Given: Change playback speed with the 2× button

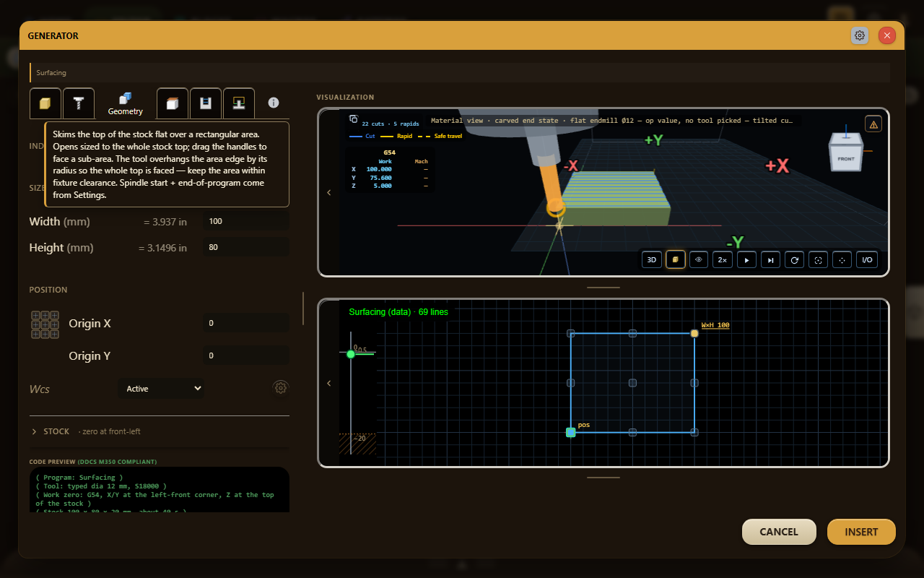Looking at the screenshot, I should pos(723,259).
